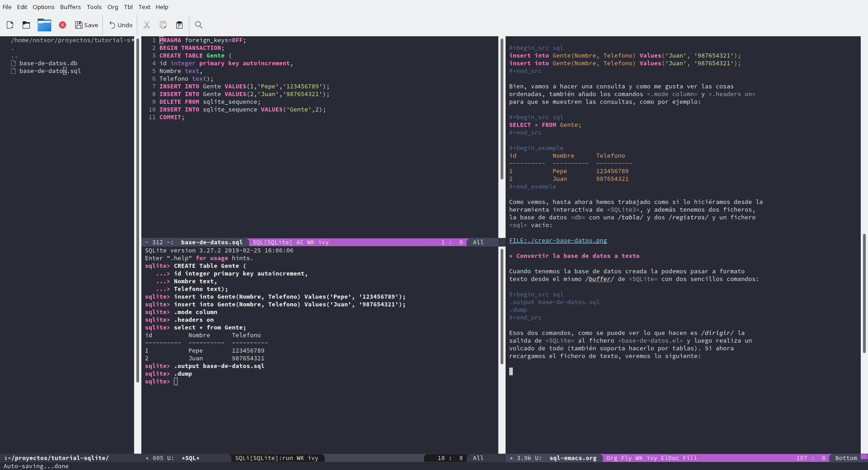Image resolution: width=868 pixels, height=470 pixels.
Task: Click file icon beside base-de-datos.sql
Action: [13, 71]
